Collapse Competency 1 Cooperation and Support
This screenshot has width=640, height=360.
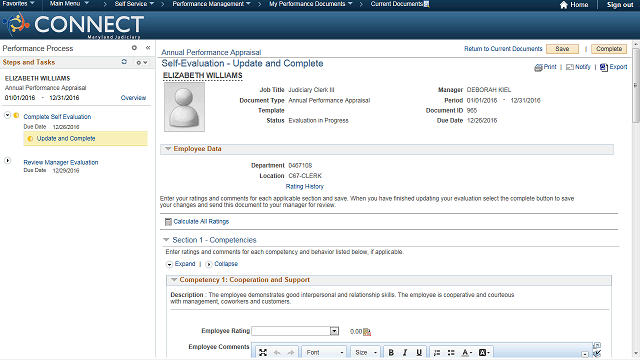174,280
